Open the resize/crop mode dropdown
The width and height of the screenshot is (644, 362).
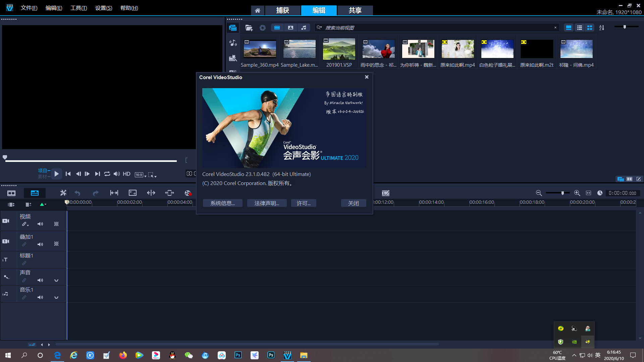point(152,175)
